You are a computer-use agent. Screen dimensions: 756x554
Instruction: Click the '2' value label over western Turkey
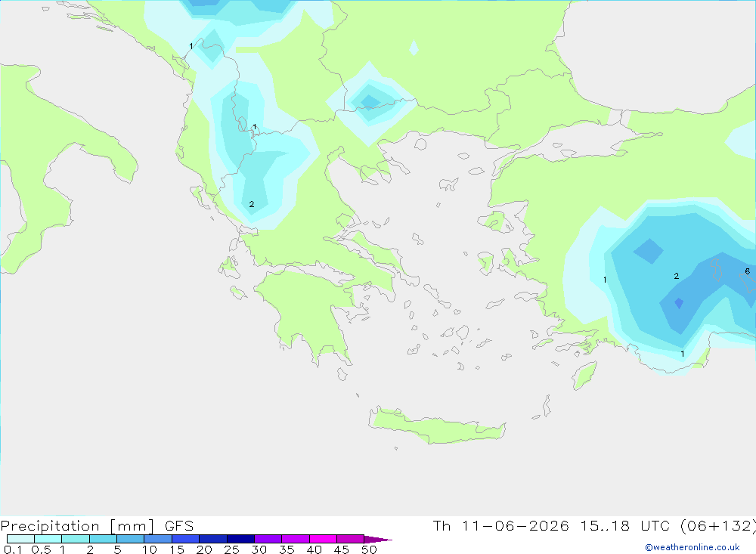pyautogui.click(x=677, y=277)
